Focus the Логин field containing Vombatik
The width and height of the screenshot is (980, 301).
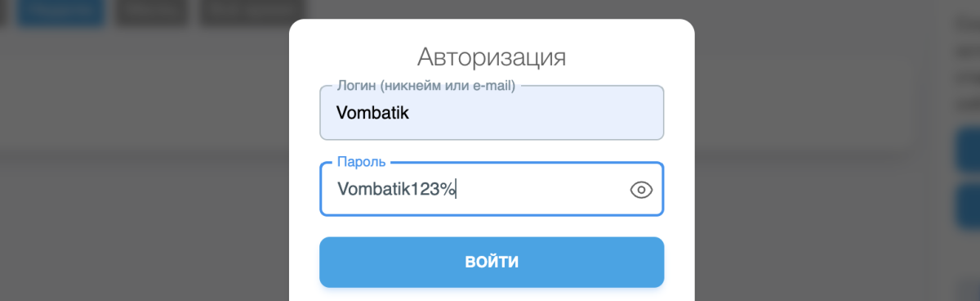[492, 113]
